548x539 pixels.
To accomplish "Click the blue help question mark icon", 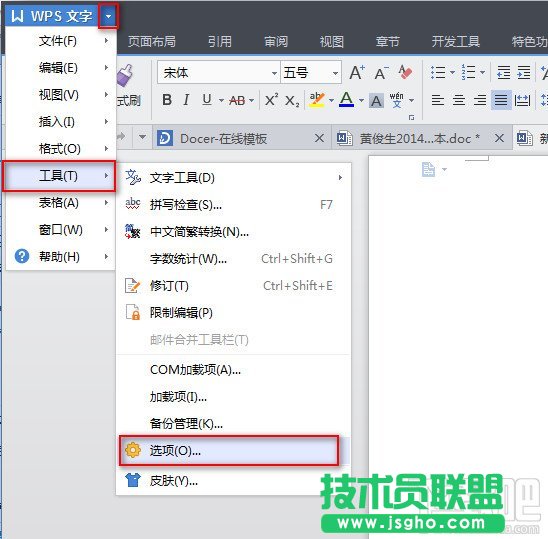I will pyautogui.click(x=22, y=256).
